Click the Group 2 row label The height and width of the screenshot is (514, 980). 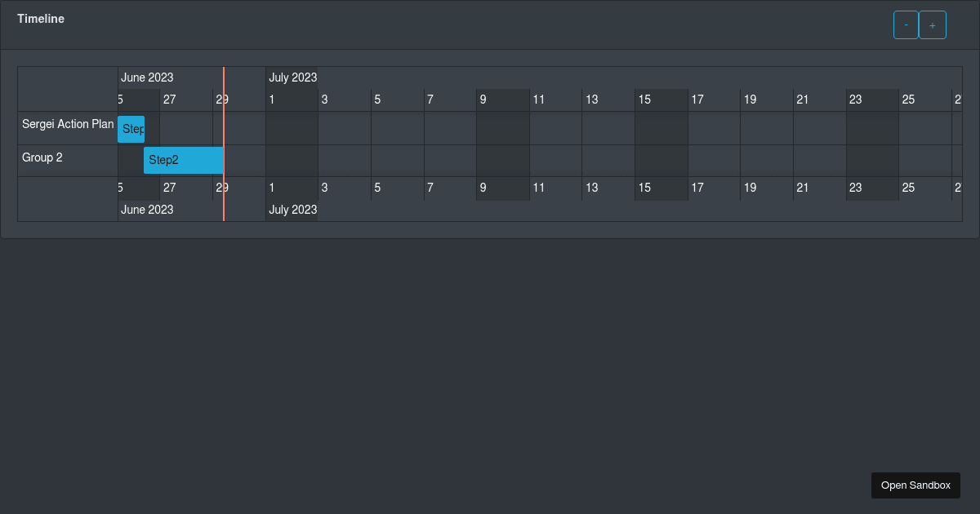(x=42, y=157)
